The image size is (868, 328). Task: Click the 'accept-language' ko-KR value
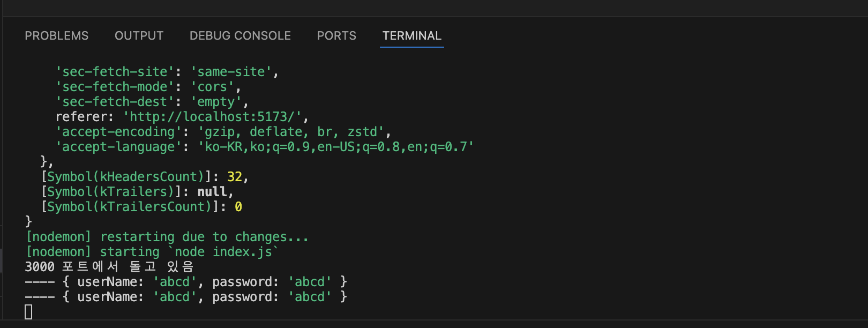pos(336,147)
